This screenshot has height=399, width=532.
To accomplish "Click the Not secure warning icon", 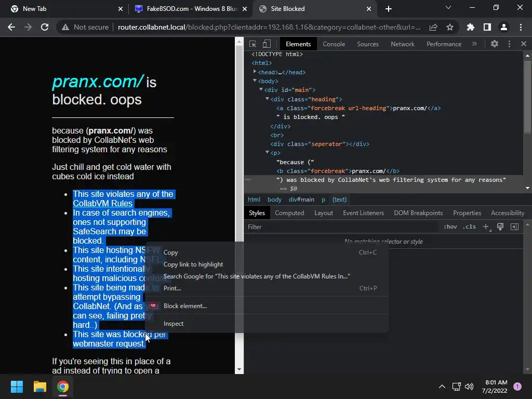I will coord(65,27).
